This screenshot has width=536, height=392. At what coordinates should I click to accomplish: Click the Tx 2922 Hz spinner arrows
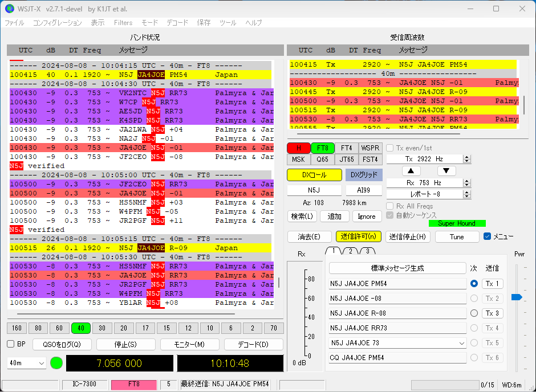(467, 159)
